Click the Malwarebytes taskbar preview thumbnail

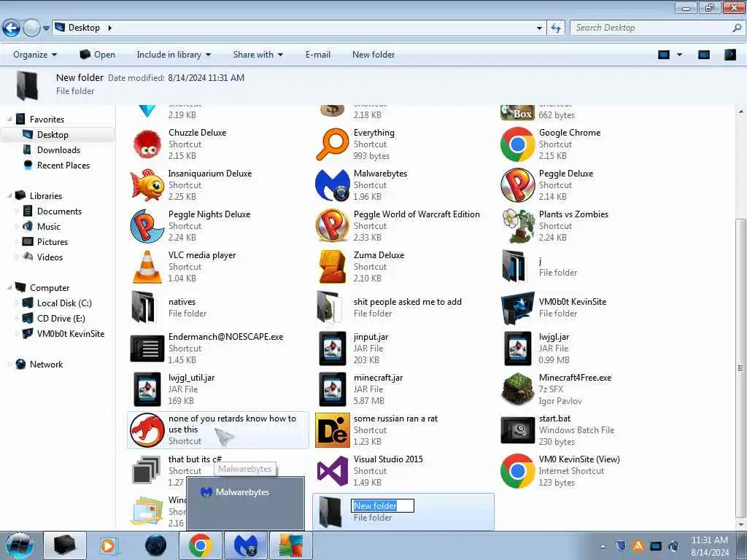point(245,503)
